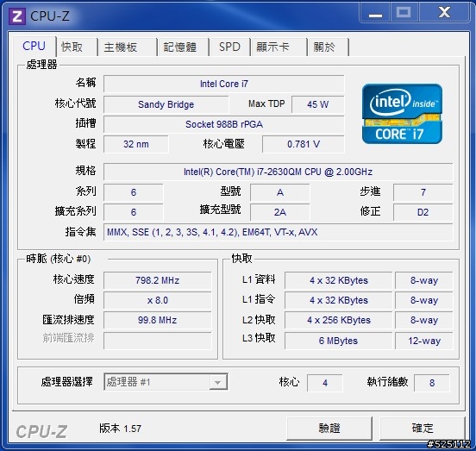This screenshot has width=476, height=451.
Task: Click the Intel Core i7 name field
Action: point(224,84)
